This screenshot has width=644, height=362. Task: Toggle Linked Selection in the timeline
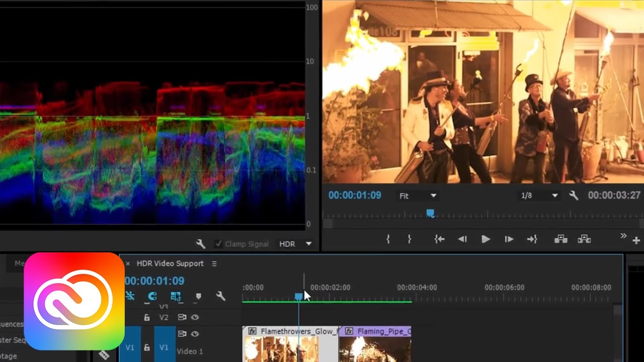(176, 296)
